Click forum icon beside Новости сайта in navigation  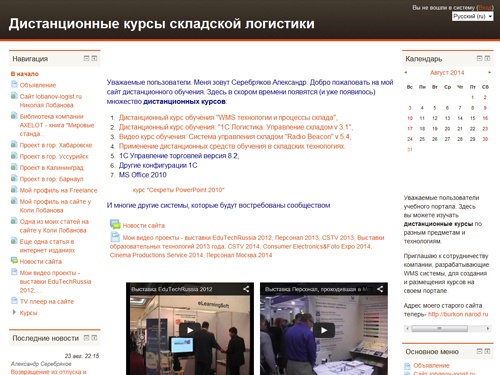click(14, 260)
